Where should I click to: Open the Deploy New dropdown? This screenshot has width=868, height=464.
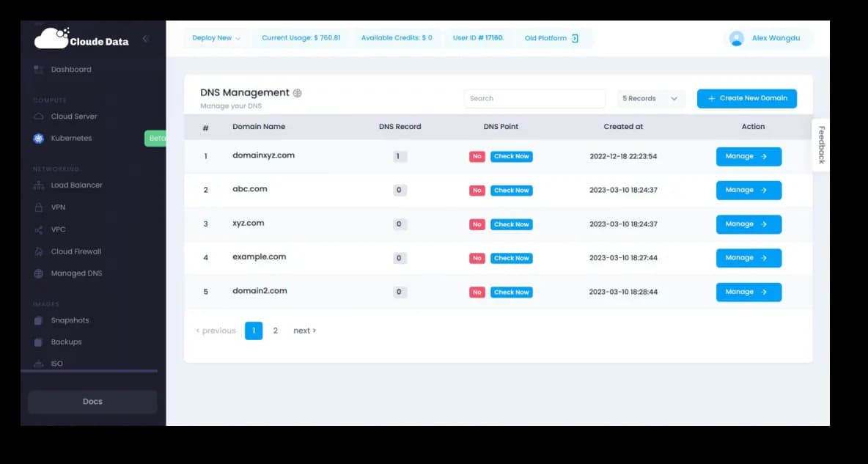click(216, 38)
